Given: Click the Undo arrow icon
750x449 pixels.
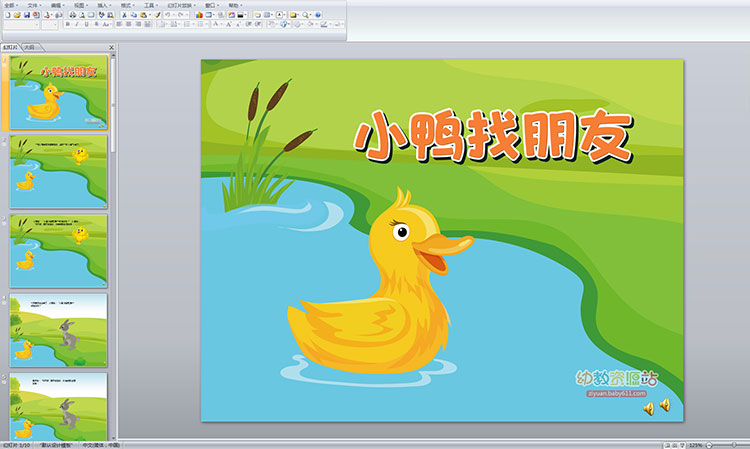Looking at the screenshot, I should click(x=167, y=16).
